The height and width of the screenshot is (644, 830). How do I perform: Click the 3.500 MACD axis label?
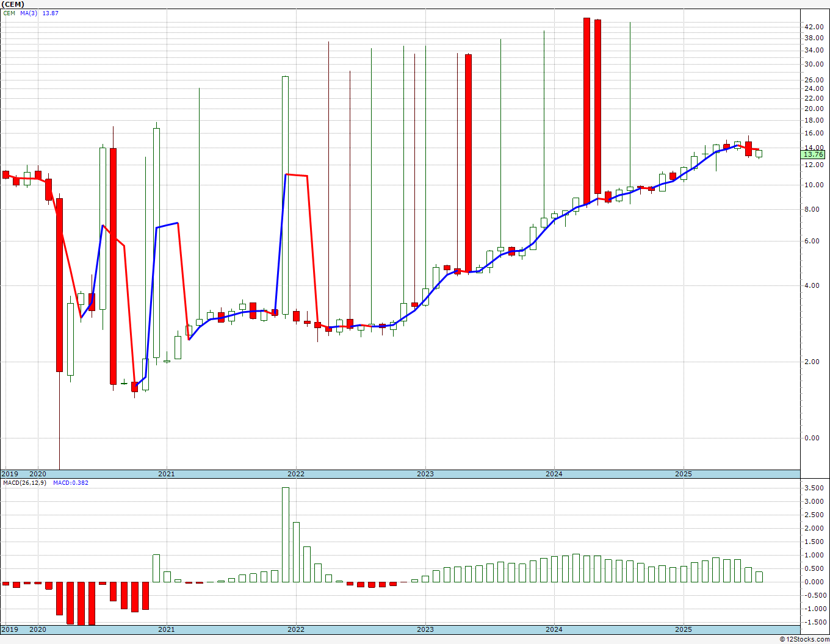pyautogui.click(x=814, y=488)
